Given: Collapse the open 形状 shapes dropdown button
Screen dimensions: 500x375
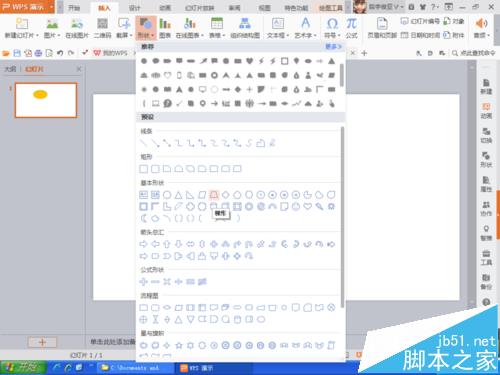Looking at the screenshot, I should (x=146, y=28).
